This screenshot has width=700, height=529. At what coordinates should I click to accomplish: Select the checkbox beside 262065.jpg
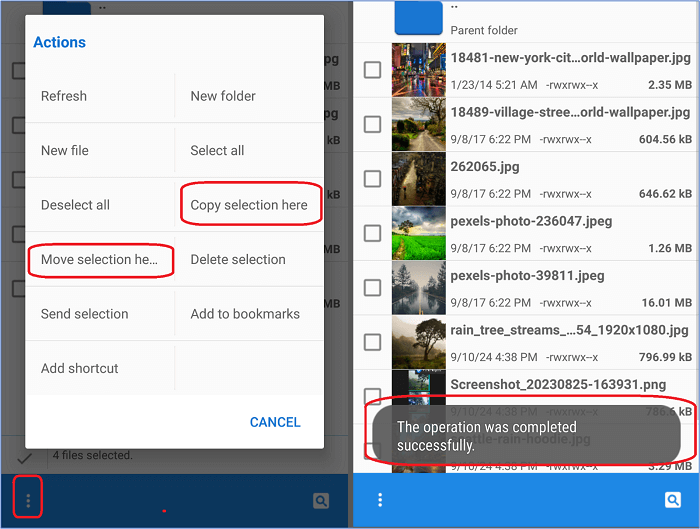(x=372, y=179)
